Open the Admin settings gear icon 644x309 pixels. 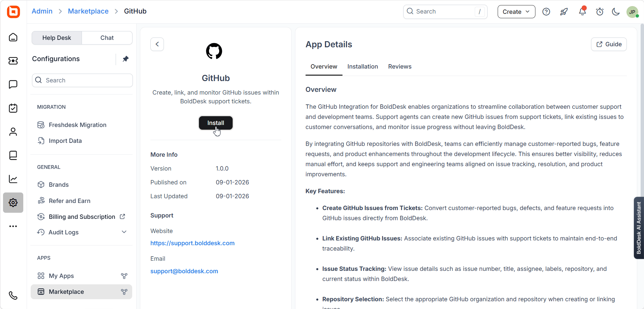coord(13,203)
